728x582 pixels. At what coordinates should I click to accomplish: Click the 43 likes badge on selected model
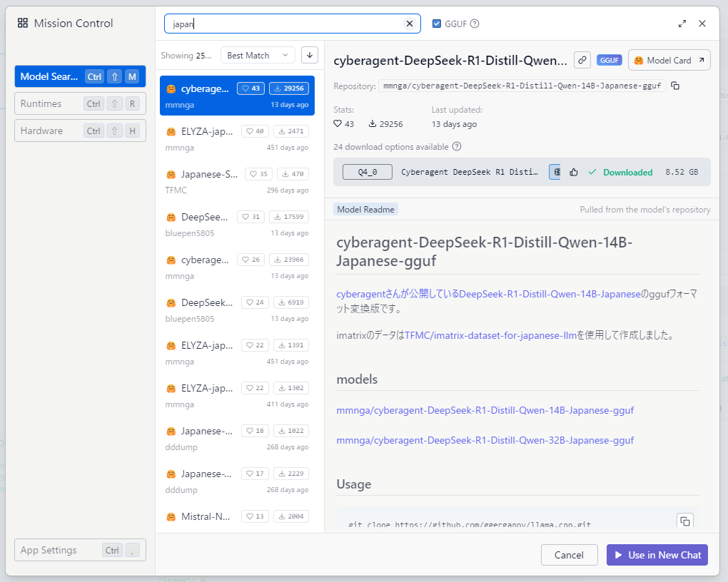(251, 88)
